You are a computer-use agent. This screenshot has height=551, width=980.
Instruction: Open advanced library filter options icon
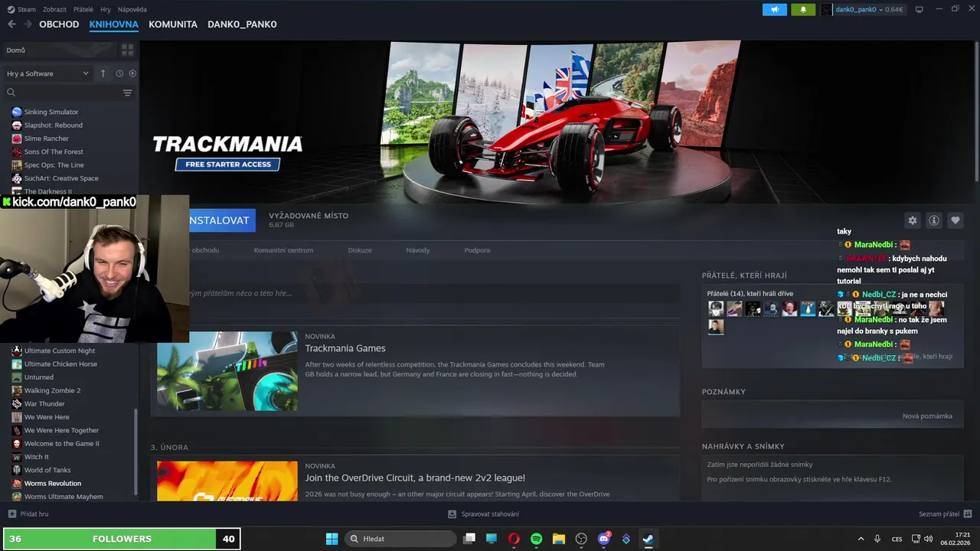pos(127,93)
